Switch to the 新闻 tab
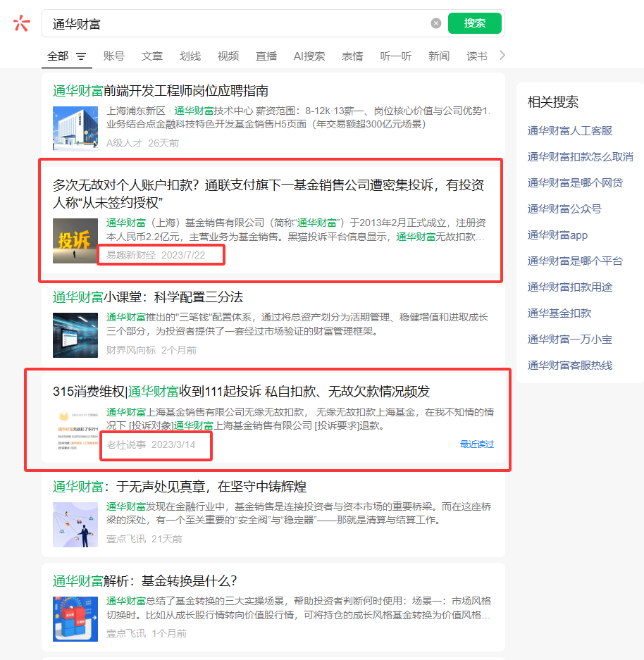The image size is (644, 660). [x=439, y=56]
